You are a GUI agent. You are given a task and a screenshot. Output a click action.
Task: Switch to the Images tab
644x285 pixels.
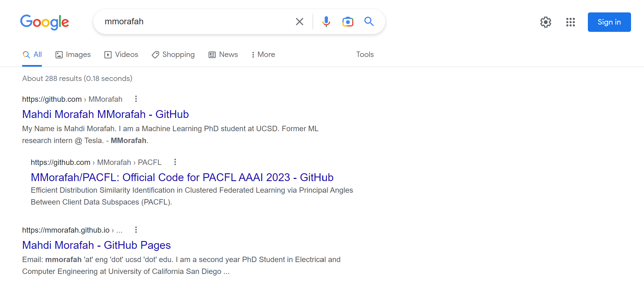tap(73, 55)
